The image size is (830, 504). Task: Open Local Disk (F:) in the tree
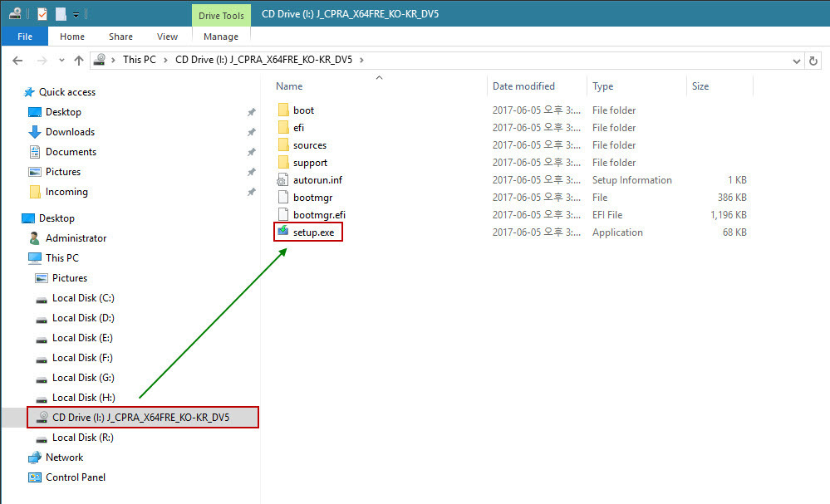click(x=82, y=358)
